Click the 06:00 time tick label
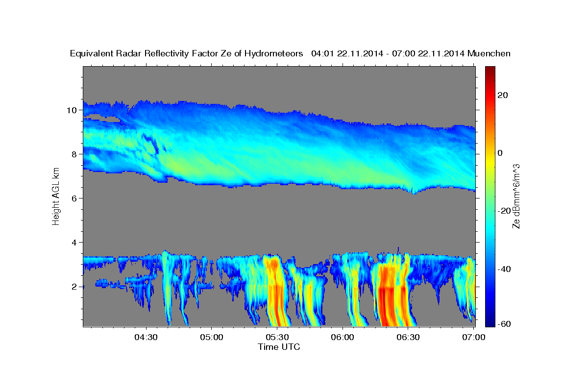Viewport: 588px width, 392px height. pyautogui.click(x=343, y=337)
